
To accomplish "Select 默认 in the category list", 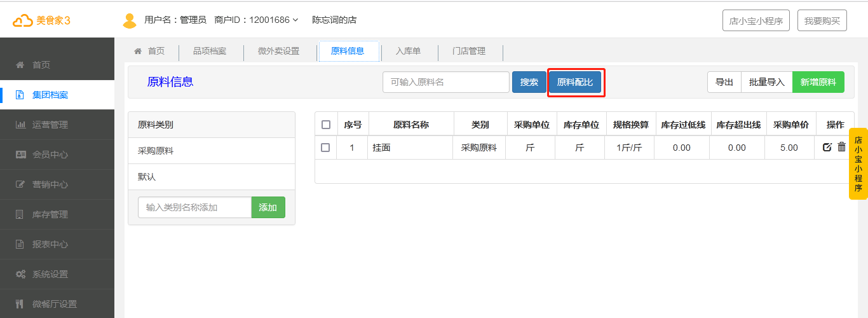I will coord(147,177).
